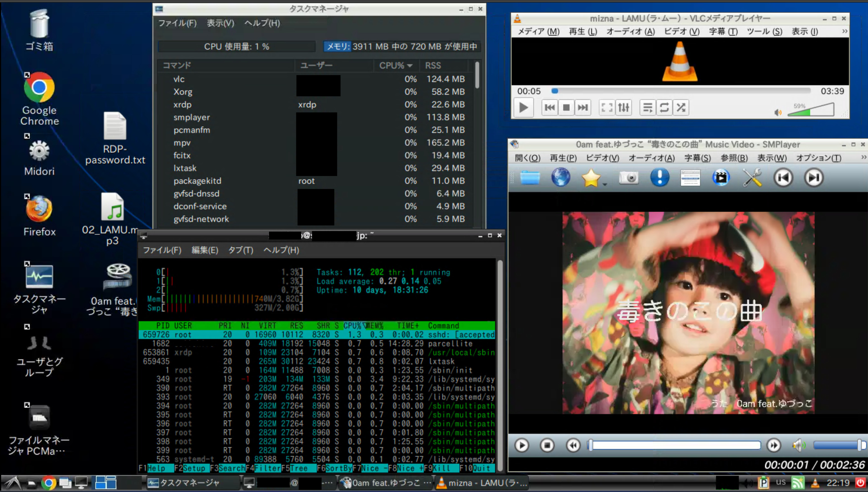Expand SMPlayer favorites star dropdown arrow
The image size is (868, 492).
click(x=605, y=184)
